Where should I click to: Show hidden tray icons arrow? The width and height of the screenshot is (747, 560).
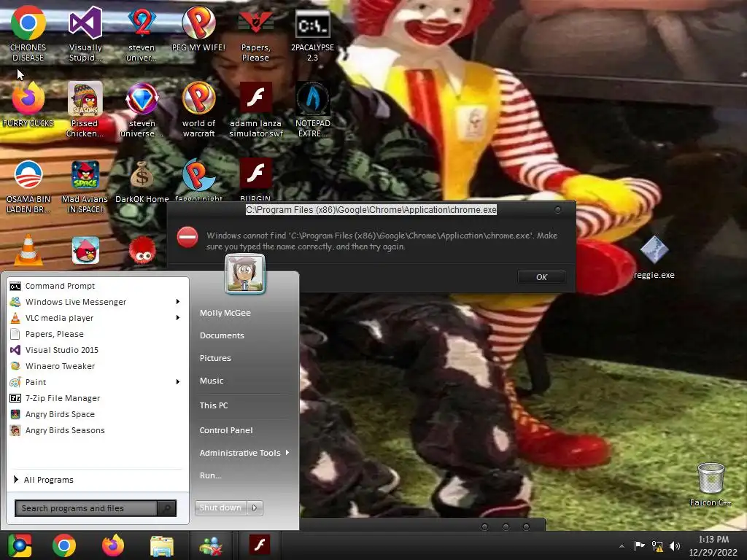622,546
